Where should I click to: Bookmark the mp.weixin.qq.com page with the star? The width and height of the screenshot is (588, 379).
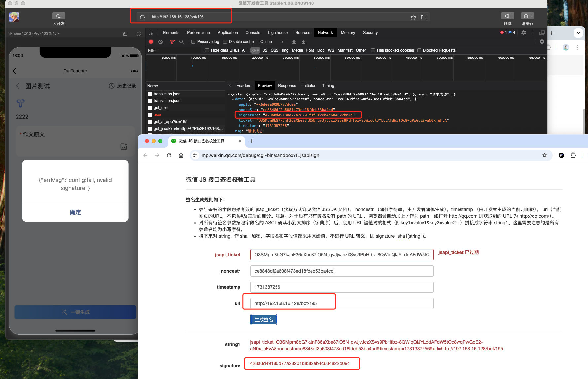pyautogui.click(x=545, y=155)
